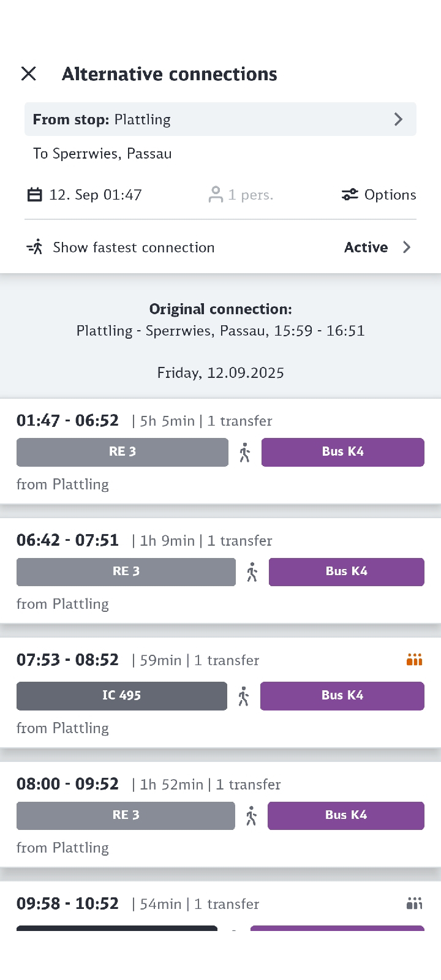
Task: Tap the calendar icon beside 12. Sep
Action: tap(35, 195)
